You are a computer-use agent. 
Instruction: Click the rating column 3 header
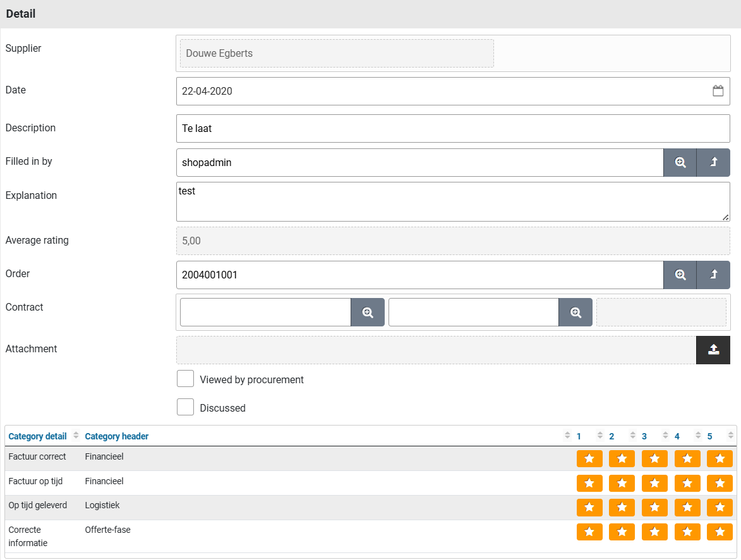(644, 436)
